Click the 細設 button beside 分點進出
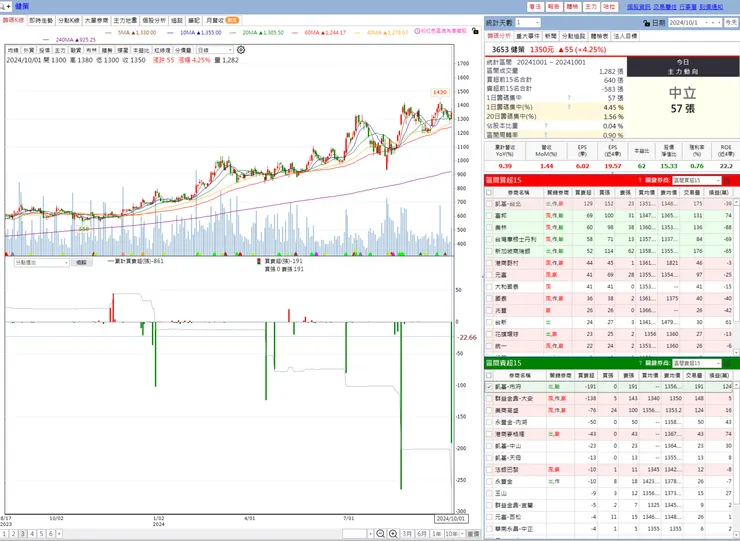 [81, 262]
